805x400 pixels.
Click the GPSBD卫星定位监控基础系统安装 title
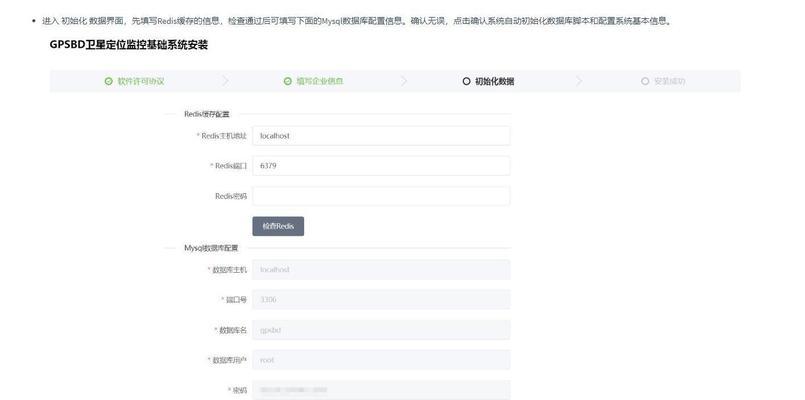[x=129, y=45]
